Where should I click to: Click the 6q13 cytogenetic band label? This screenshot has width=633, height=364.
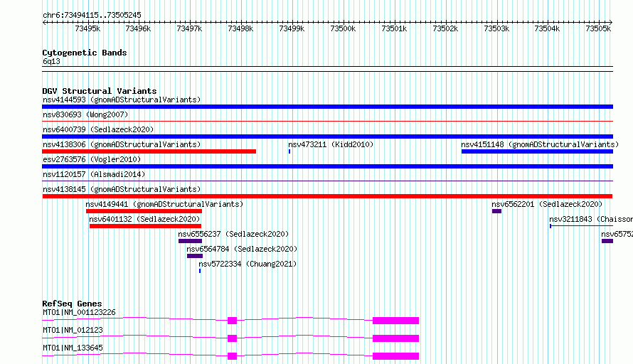51,61
